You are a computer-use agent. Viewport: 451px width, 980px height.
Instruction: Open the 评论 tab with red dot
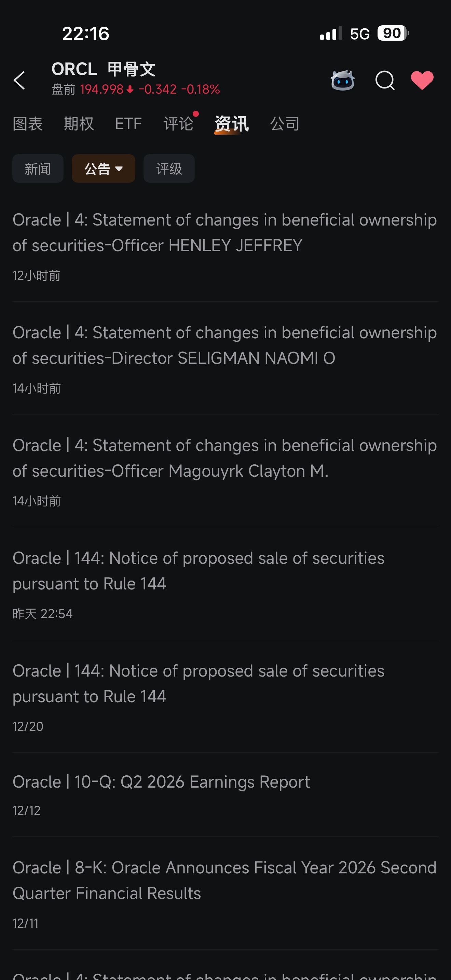178,124
